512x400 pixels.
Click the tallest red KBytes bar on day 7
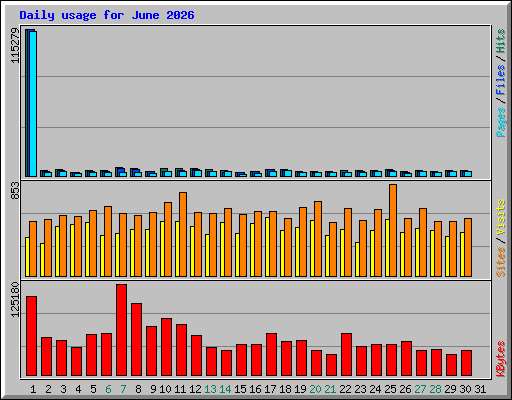click(x=121, y=330)
